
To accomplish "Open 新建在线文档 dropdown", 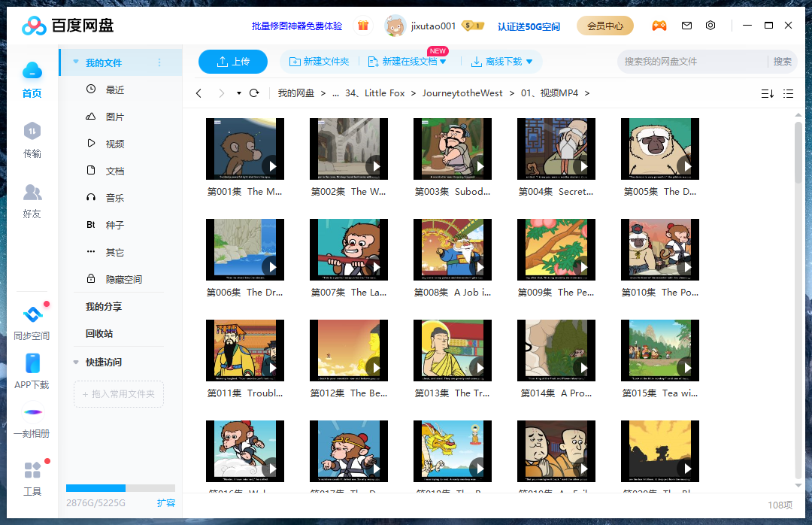I will (x=444, y=62).
